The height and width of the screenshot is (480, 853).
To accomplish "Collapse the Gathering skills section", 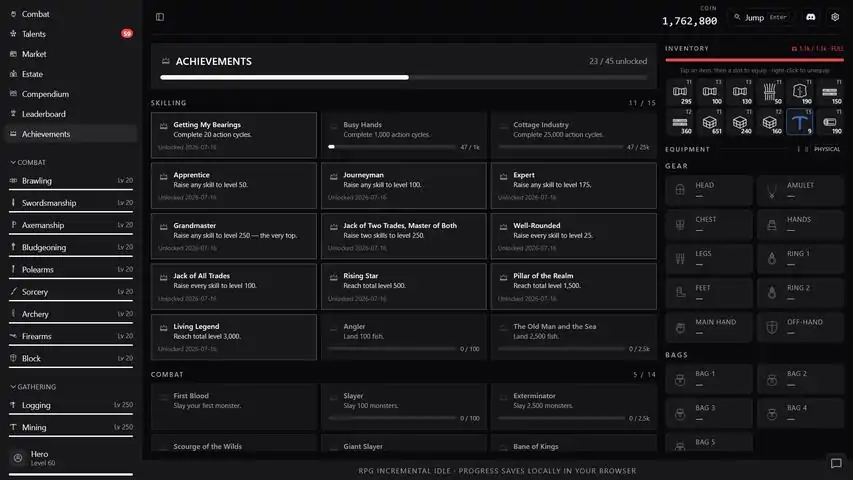I will (x=33, y=386).
